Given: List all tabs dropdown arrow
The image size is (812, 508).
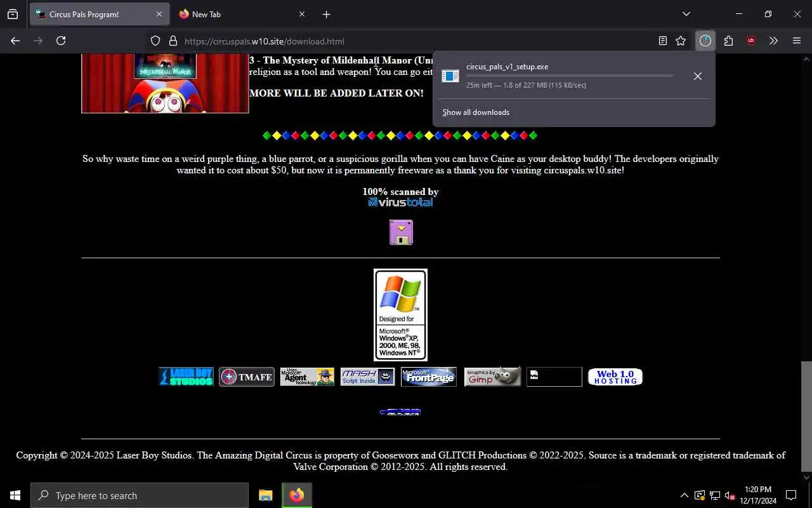Looking at the screenshot, I should (686, 14).
